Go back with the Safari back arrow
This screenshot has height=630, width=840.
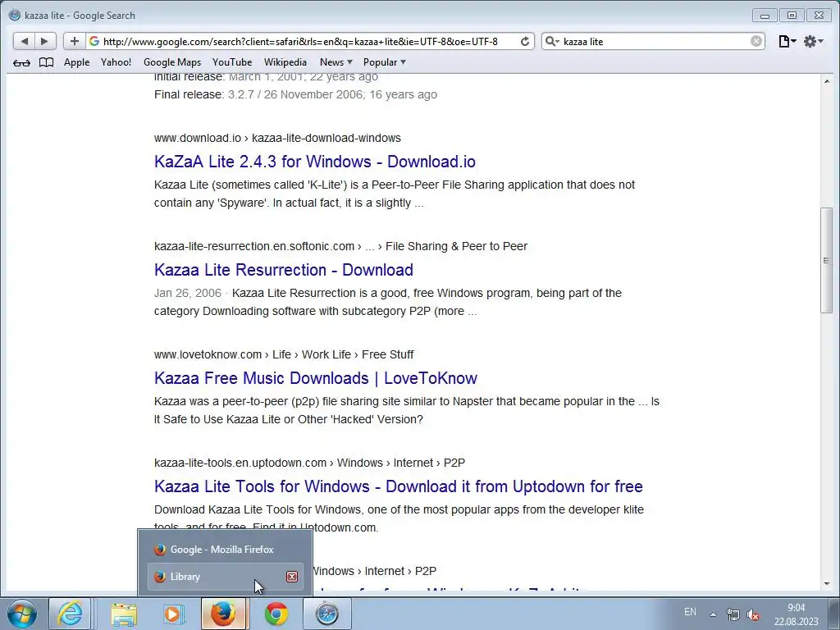24,41
